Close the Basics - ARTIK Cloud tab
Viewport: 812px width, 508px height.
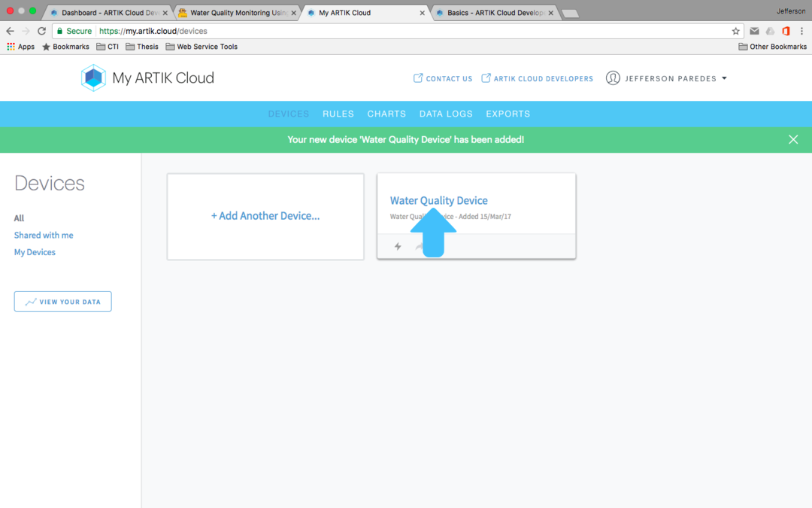pos(550,13)
